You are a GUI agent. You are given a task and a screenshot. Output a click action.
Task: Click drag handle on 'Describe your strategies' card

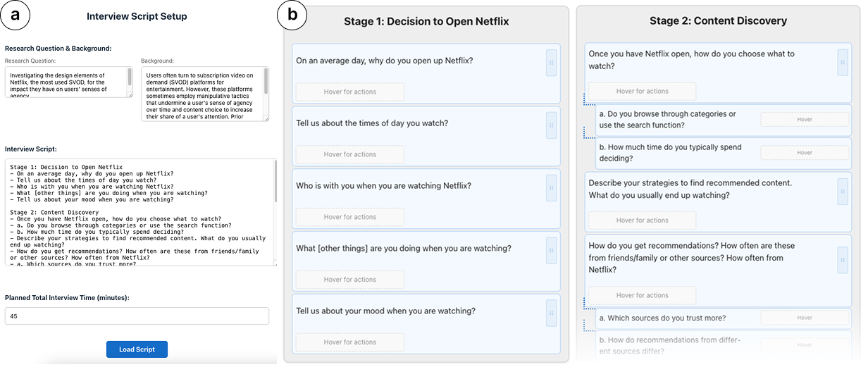843,191
